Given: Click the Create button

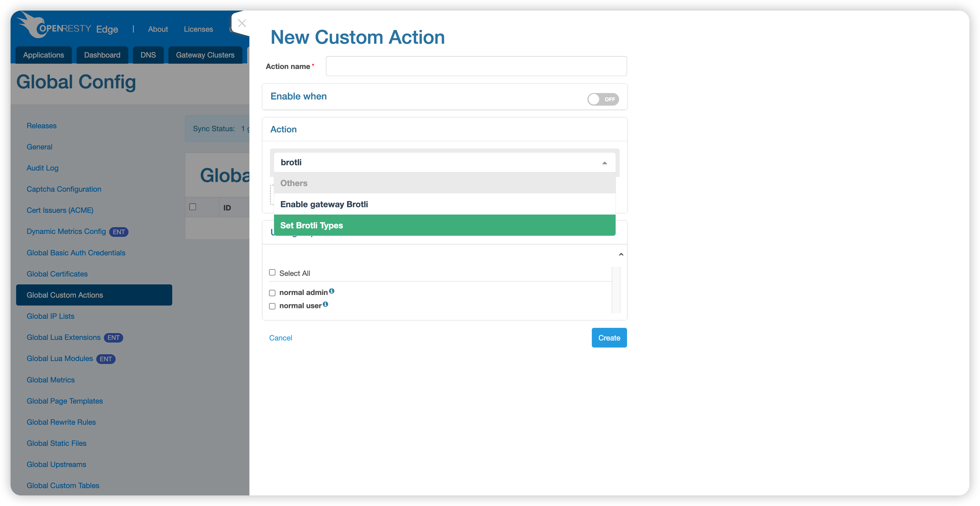Looking at the screenshot, I should tap(609, 338).
